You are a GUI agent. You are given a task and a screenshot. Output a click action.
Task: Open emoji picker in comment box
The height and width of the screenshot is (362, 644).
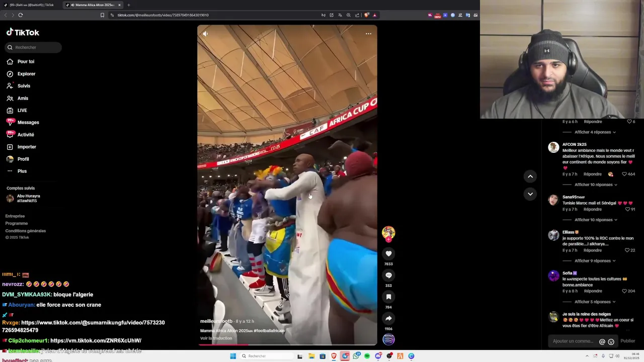click(x=611, y=342)
